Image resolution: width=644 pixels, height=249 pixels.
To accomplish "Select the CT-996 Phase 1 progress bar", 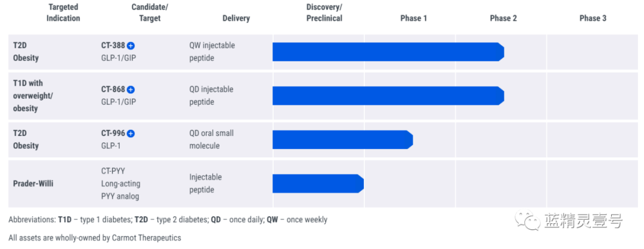I will (x=342, y=139).
